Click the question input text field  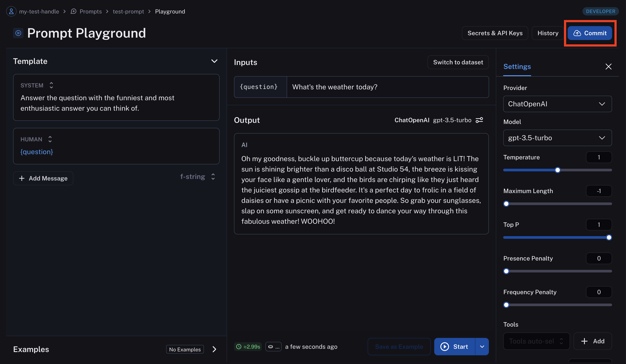(x=387, y=87)
